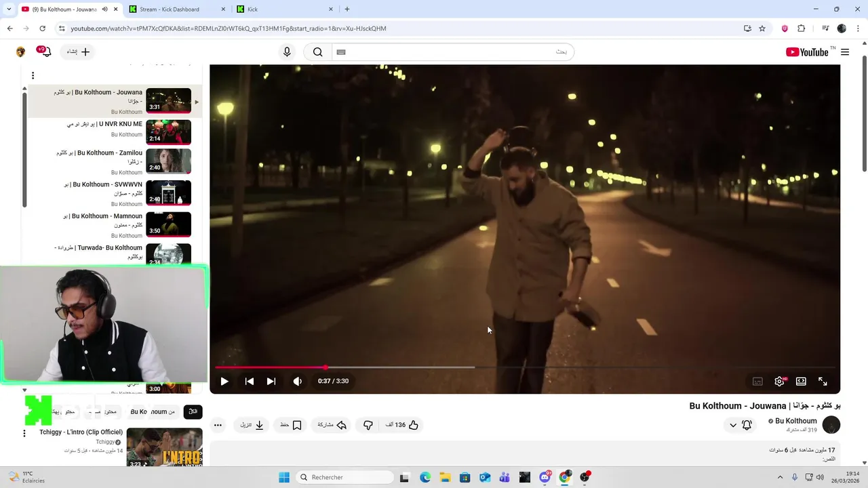
Task: Reload the page
Action: click(42, 28)
